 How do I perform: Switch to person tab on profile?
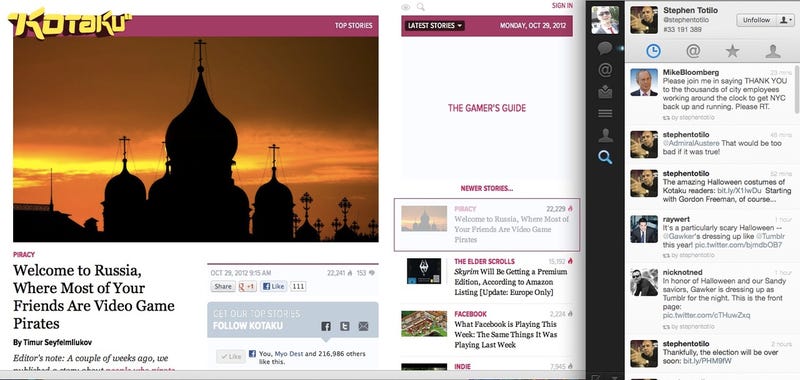(x=772, y=50)
